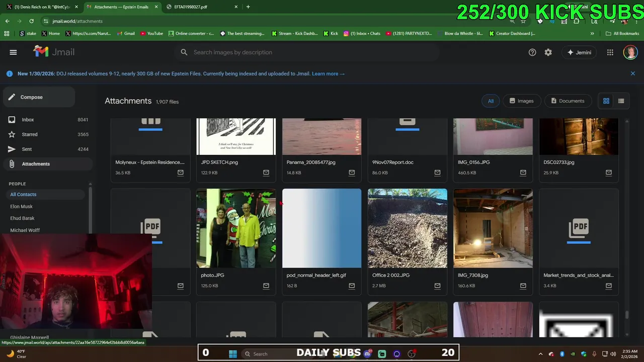Screen dimensions: 644x362
Task: Open the pod_normal_header_left.gif gradient thumbnail
Action: [321, 228]
